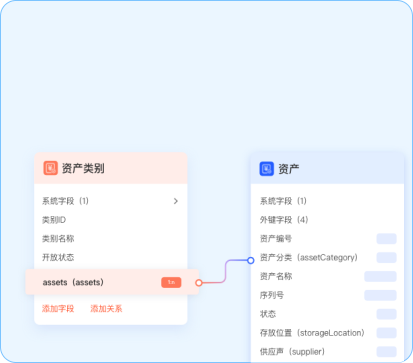Click the type tag beside 序列号

pos(380,295)
